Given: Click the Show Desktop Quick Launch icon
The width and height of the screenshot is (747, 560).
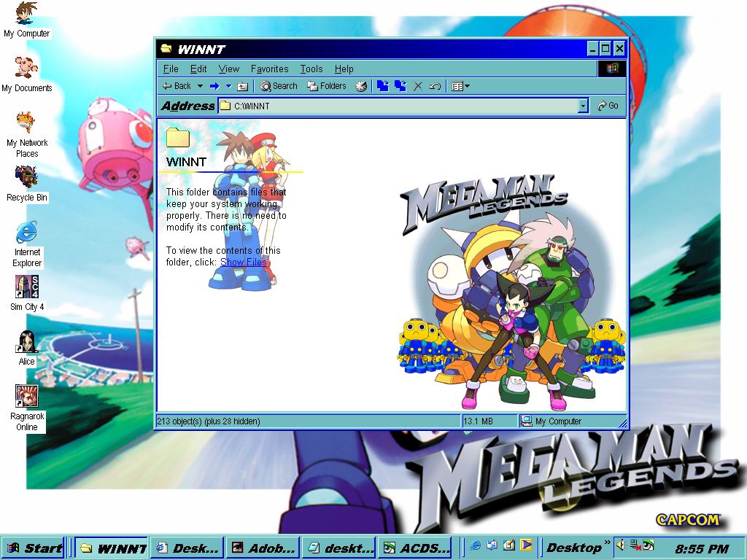Looking at the screenshot, I should [x=508, y=545].
